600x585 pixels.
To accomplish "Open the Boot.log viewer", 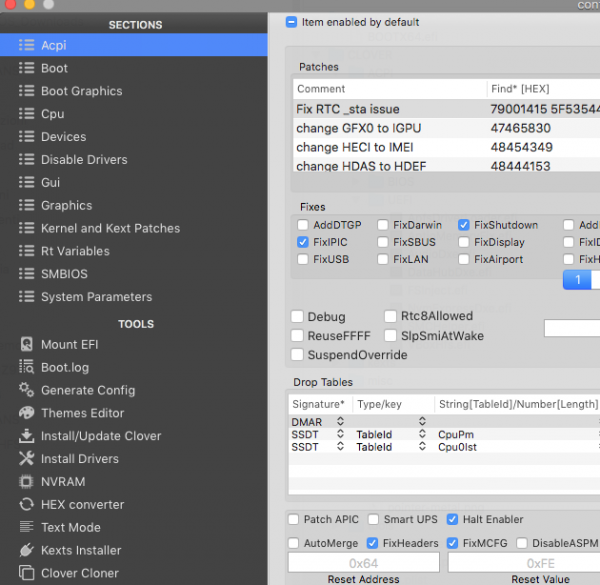I will 64,367.
